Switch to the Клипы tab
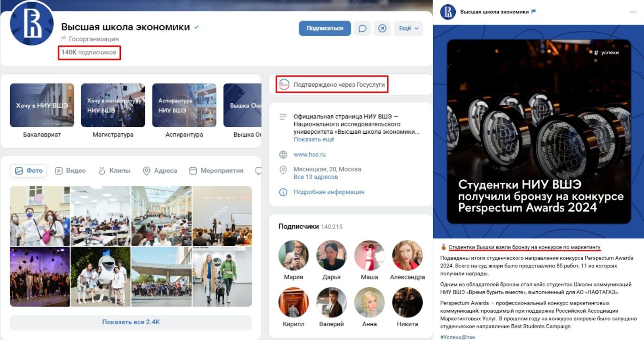This screenshot has height=340, width=644. tap(115, 171)
